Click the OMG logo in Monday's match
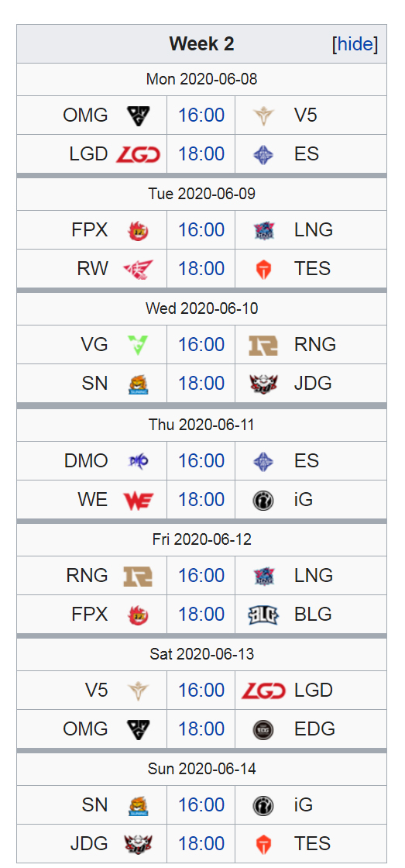Viewport: 405px width, 868px height. [137, 115]
